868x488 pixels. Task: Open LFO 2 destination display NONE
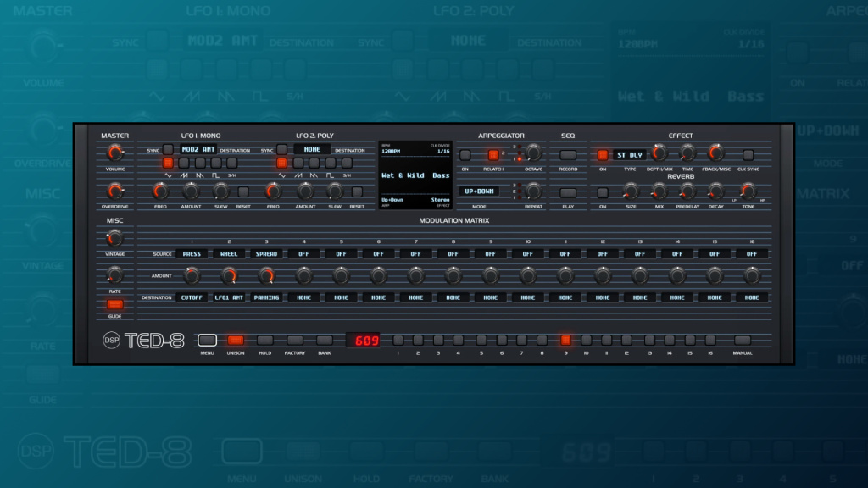[312, 149]
